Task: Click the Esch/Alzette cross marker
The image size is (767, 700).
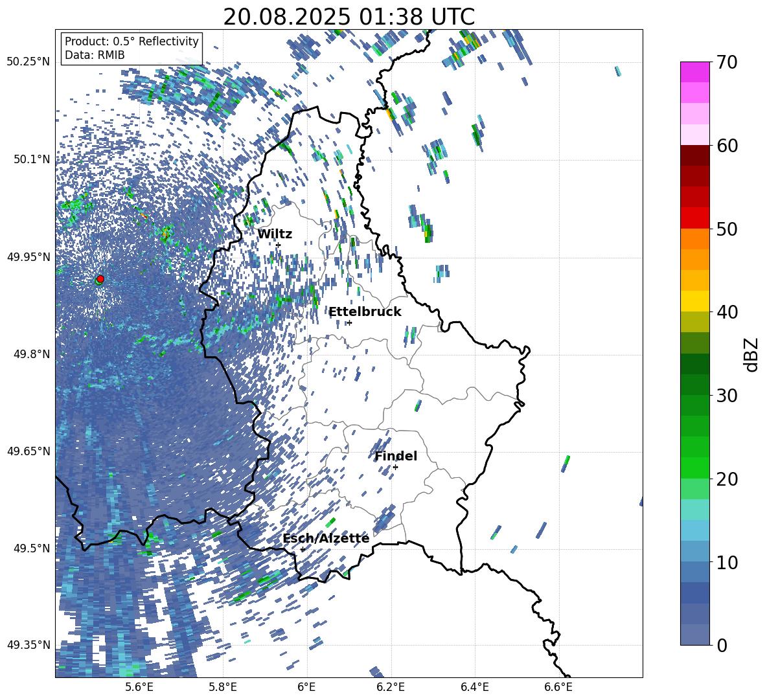Action: [x=303, y=549]
